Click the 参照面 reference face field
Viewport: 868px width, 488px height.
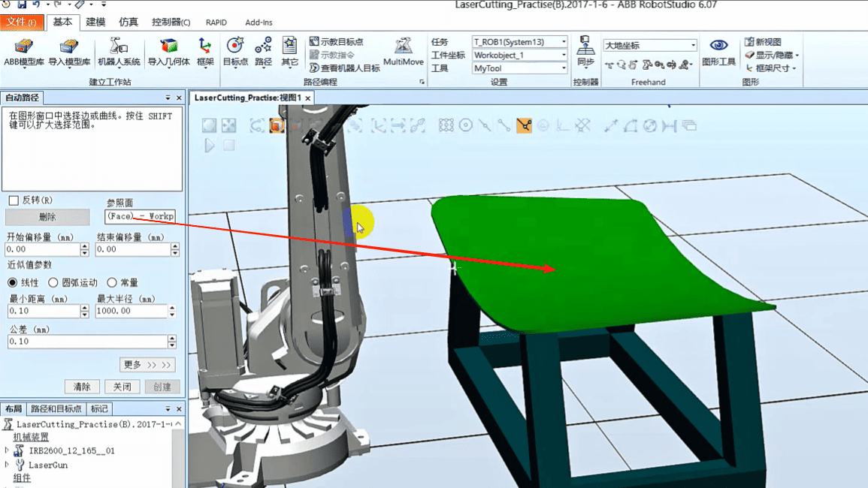coord(140,216)
